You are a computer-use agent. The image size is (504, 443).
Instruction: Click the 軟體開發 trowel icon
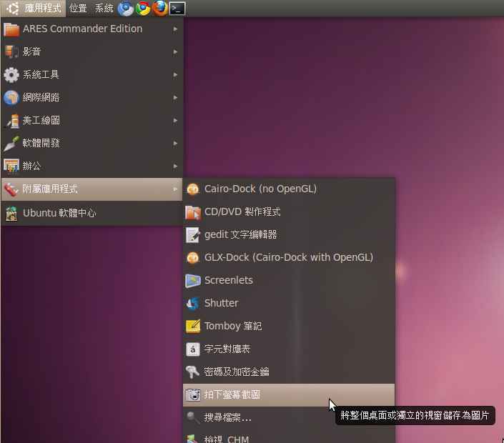click(11, 144)
